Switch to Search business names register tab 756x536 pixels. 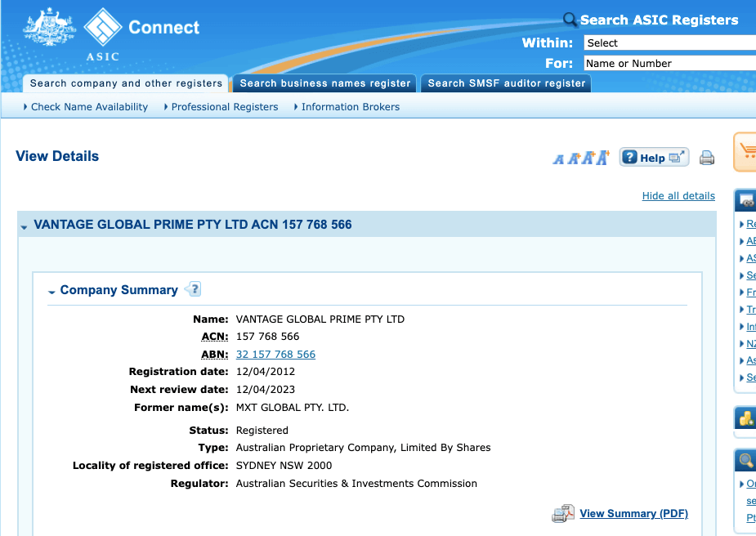point(325,83)
